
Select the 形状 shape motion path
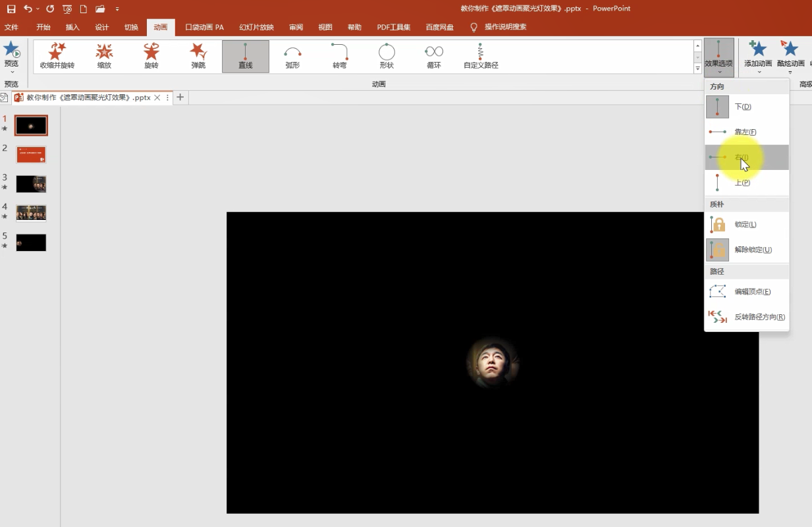pyautogui.click(x=387, y=55)
